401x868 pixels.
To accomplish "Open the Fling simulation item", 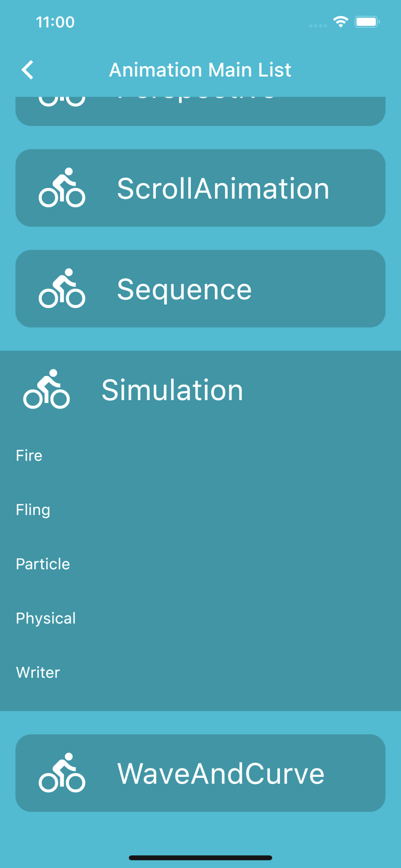I will 33,510.
